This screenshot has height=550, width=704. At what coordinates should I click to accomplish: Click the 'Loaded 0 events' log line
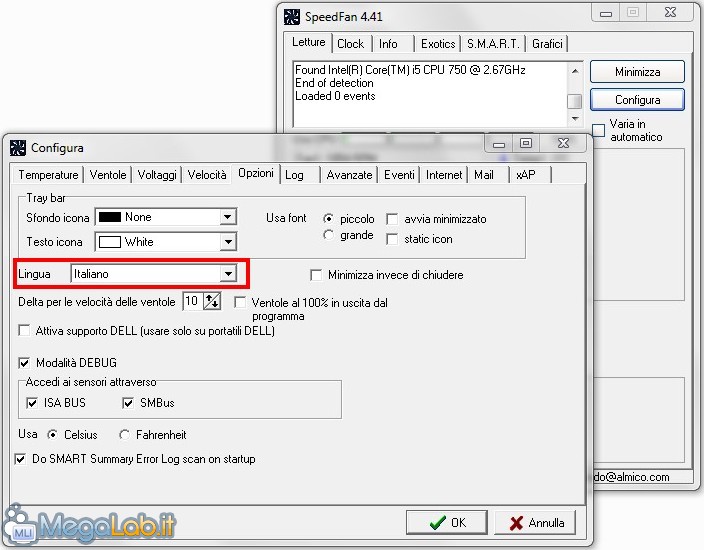335,96
